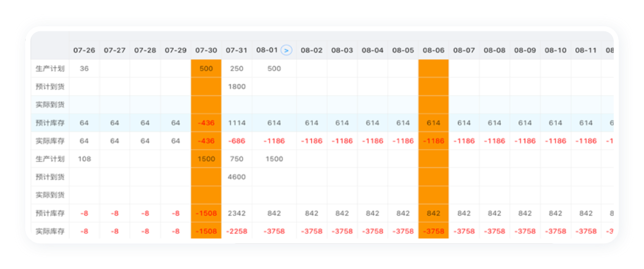Click the orange -1186 cell under 08-06
Screen dimensions: 644x269
click(434, 141)
